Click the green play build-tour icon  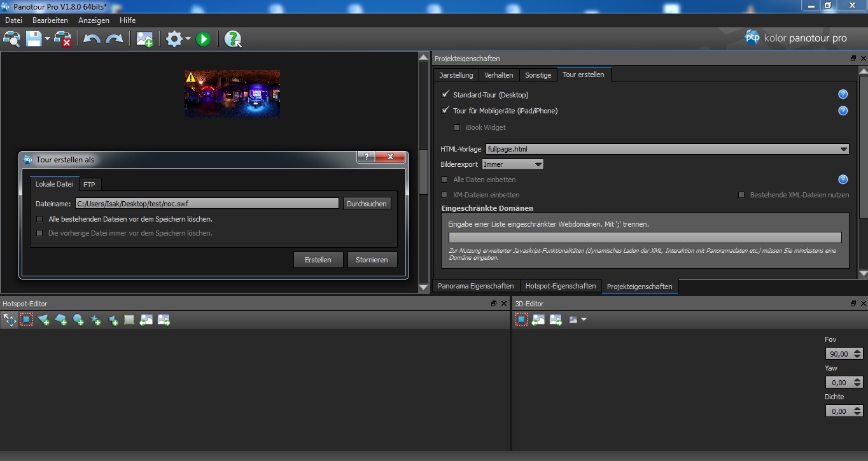pyautogui.click(x=203, y=39)
